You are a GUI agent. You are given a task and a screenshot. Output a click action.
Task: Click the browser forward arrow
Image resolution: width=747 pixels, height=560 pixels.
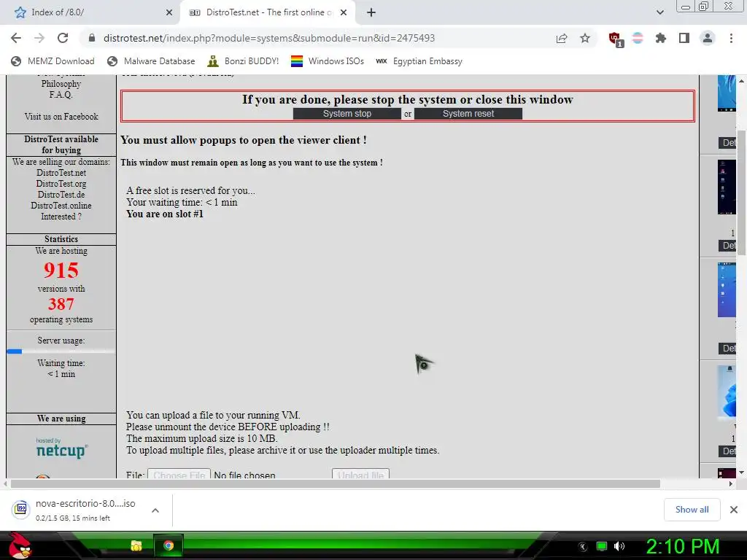tap(39, 38)
